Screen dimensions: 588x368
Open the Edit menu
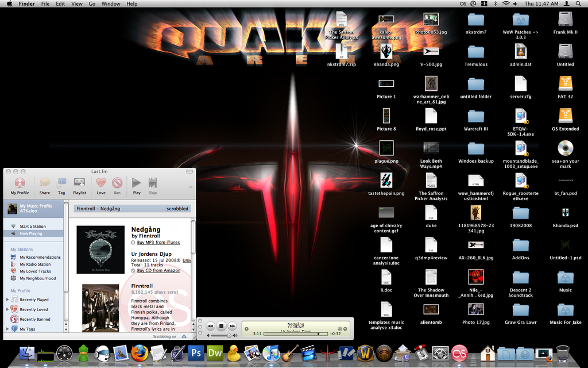[x=60, y=4]
